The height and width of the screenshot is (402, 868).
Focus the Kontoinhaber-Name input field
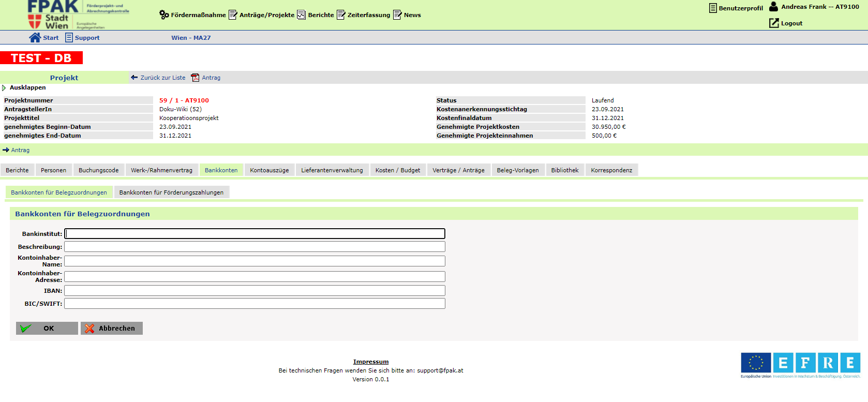(255, 261)
